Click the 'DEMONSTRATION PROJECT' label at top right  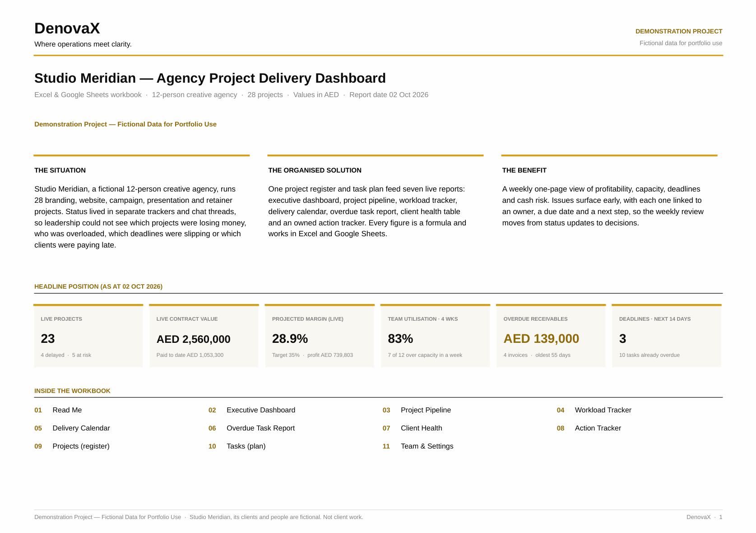pos(679,32)
